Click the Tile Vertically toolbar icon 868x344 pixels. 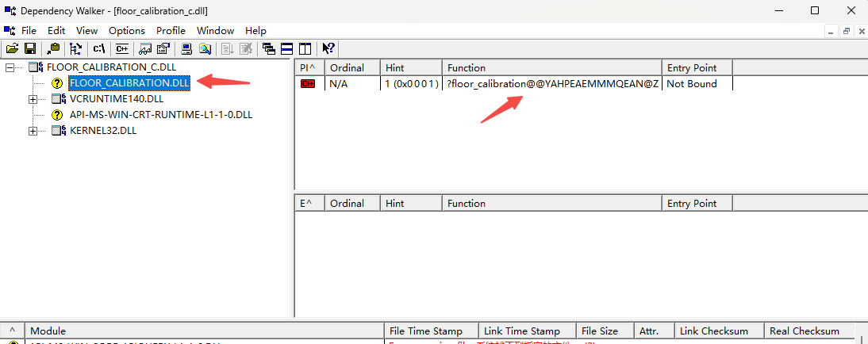tap(305, 48)
